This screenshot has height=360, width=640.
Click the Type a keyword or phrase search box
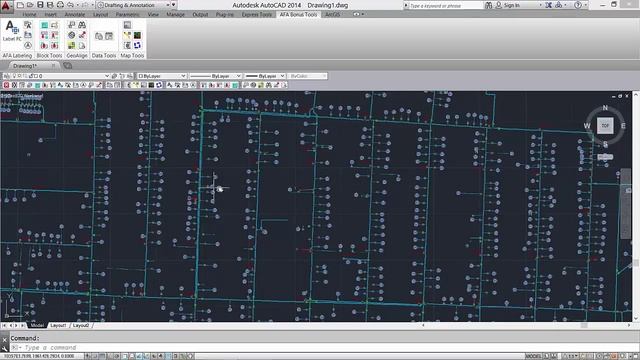click(445, 6)
